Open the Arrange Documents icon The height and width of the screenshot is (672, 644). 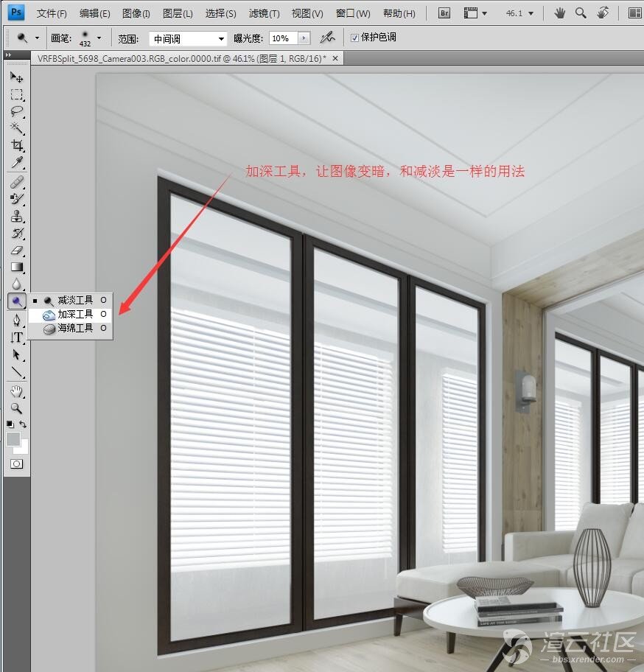(634, 13)
